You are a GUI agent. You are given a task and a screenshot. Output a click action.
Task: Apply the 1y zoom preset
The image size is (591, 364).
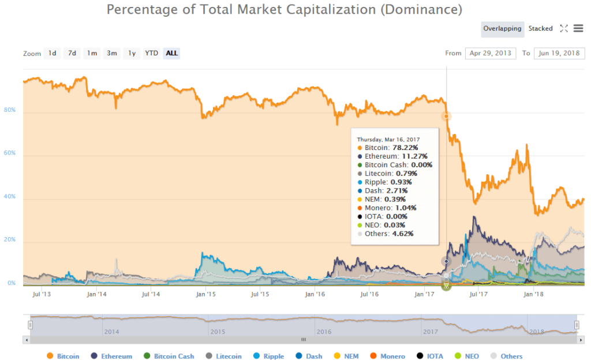point(132,53)
